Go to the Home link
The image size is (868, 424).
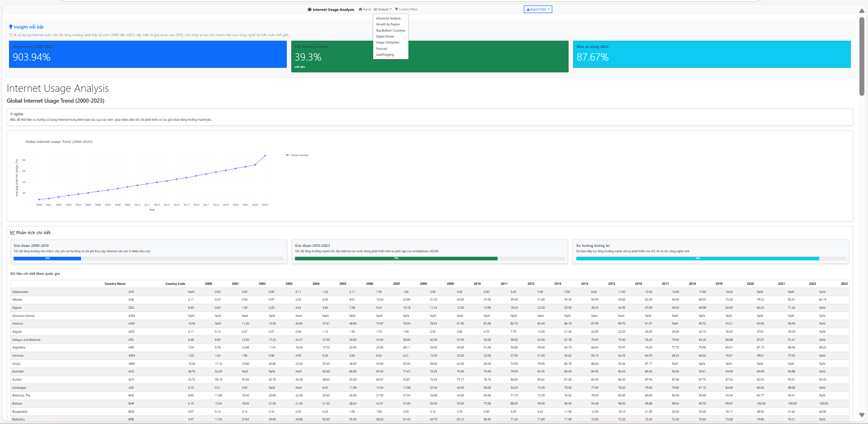365,9
